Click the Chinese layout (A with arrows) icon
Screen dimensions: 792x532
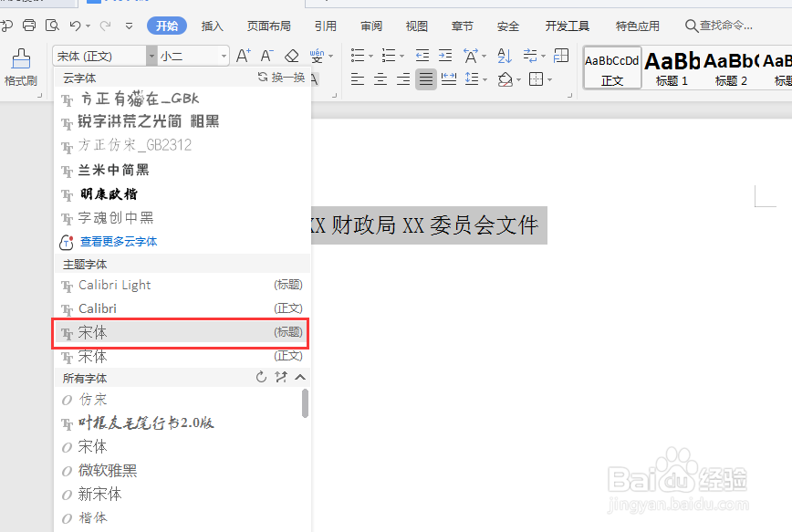tap(471, 56)
